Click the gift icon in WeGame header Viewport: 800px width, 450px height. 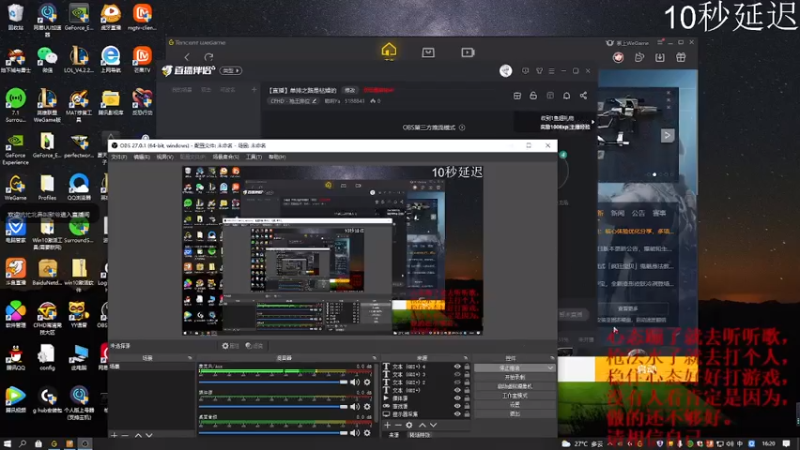[681, 58]
